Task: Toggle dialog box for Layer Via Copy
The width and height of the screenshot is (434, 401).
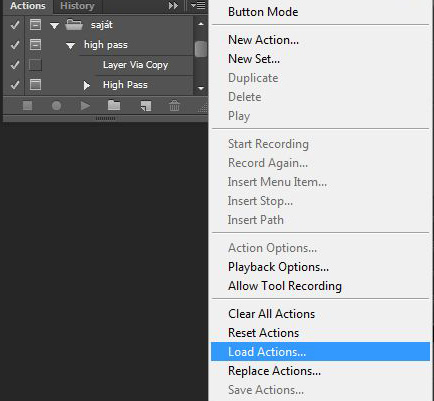Action: click(35, 65)
